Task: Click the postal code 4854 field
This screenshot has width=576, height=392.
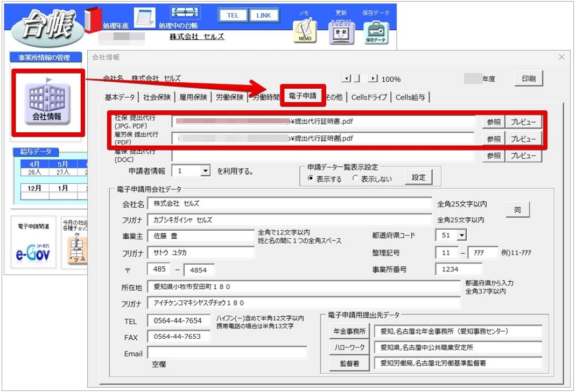Action: pyautogui.click(x=199, y=270)
